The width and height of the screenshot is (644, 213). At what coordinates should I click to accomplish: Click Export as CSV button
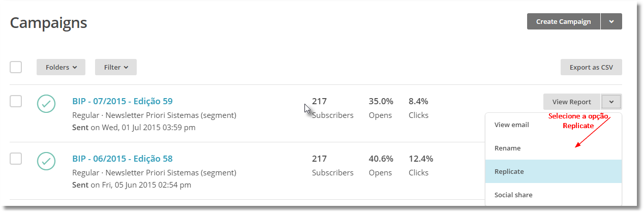point(591,67)
